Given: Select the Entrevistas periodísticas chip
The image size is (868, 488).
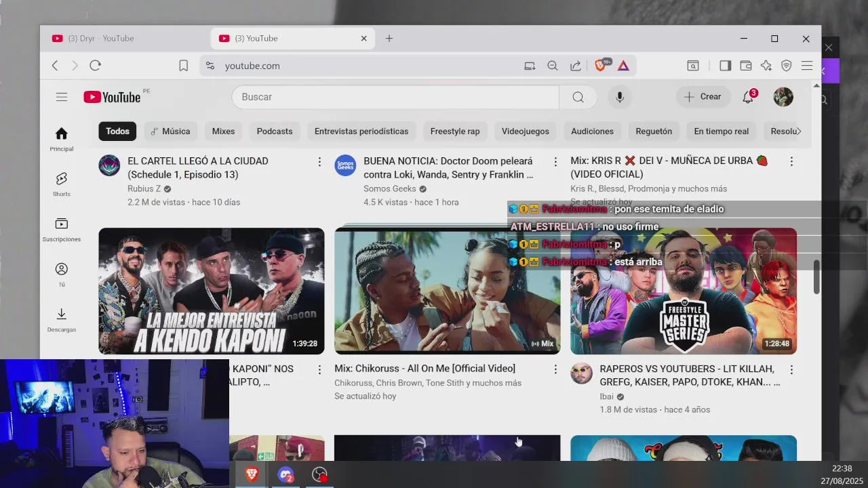Looking at the screenshot, I should (361, 131).
